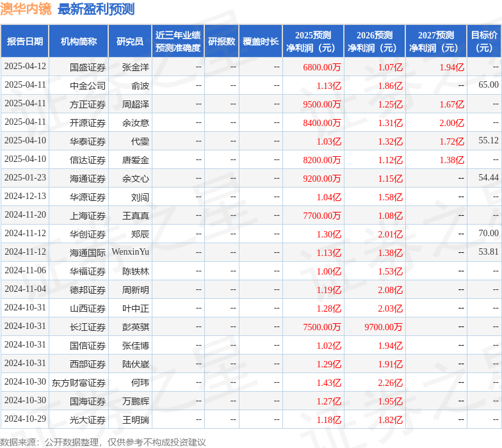The height and width of the screenshot is (448, 502).
Task: Click the 2026预测净利润 column header
Action: coord(375,42)
